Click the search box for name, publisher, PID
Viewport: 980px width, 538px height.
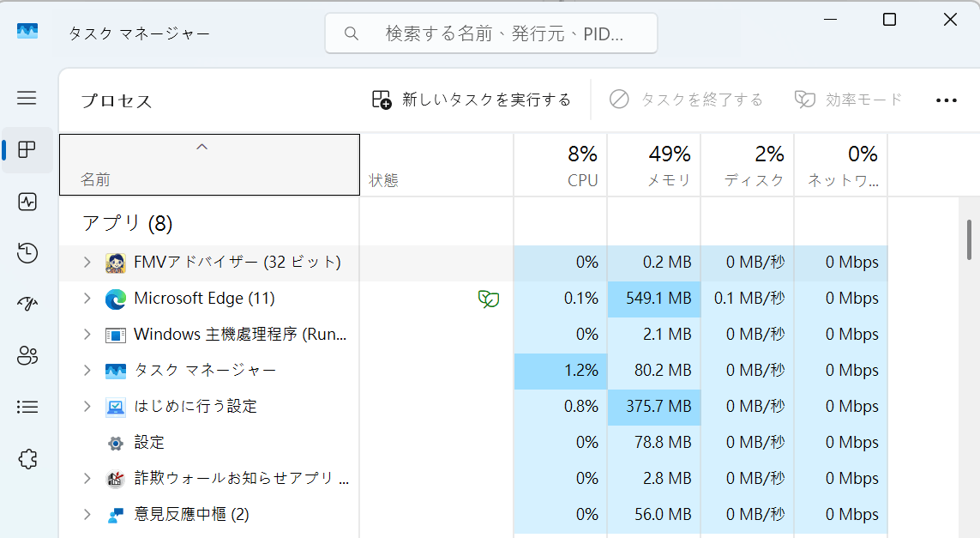point(491,33)
